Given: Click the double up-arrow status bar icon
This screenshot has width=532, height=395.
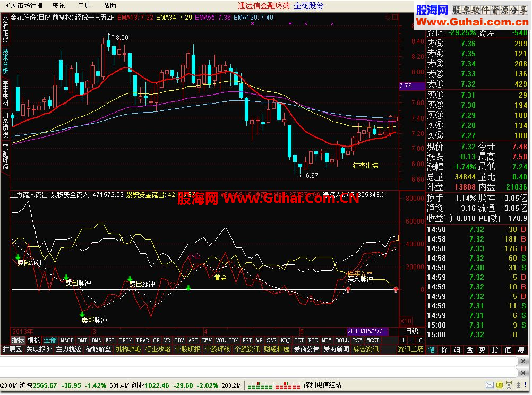Looking at the screenshot, I should [518, 385].
